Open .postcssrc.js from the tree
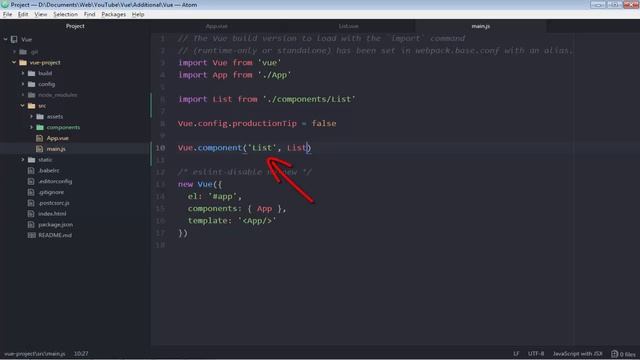 (54, 203)
